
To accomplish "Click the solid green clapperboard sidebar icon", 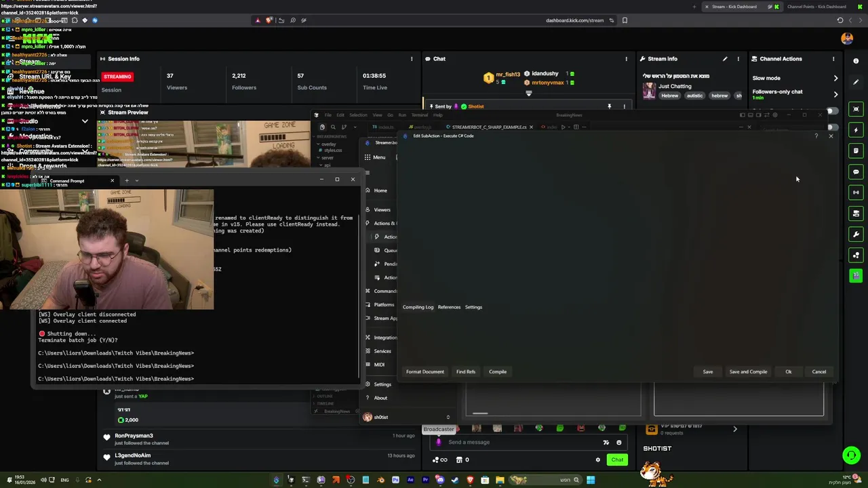I will (x=856, y=276).
